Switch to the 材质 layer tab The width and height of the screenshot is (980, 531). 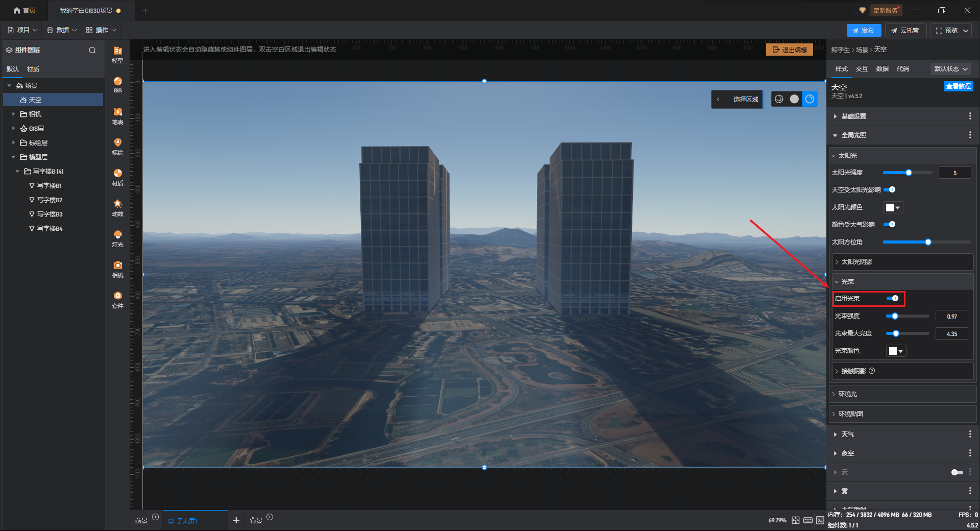[33, 69]
